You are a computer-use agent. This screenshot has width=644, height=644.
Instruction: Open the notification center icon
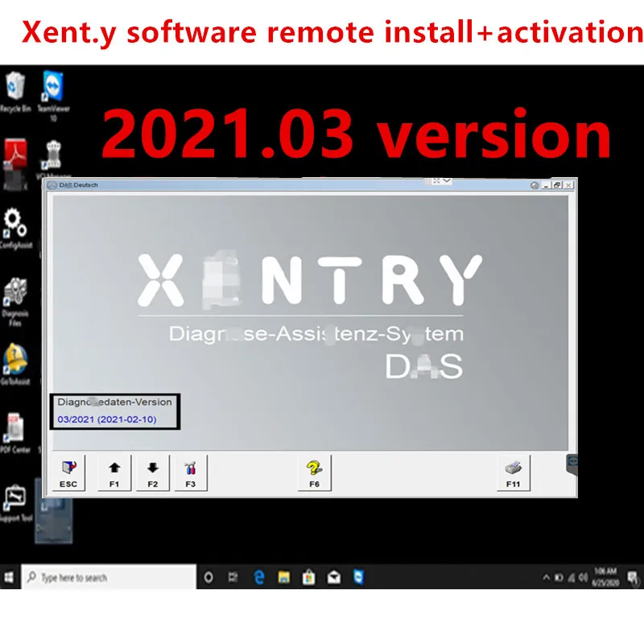[x=634, y=578]
